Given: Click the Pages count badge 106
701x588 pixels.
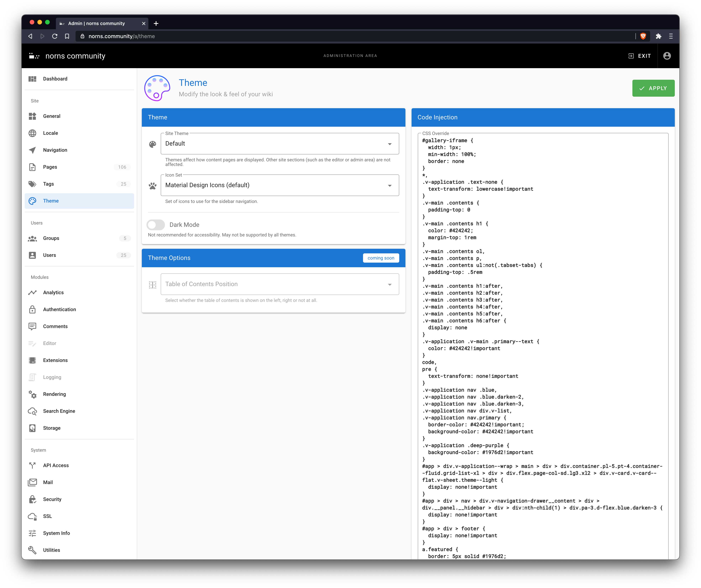Looking at the screenshot, I should pos(122,167).
